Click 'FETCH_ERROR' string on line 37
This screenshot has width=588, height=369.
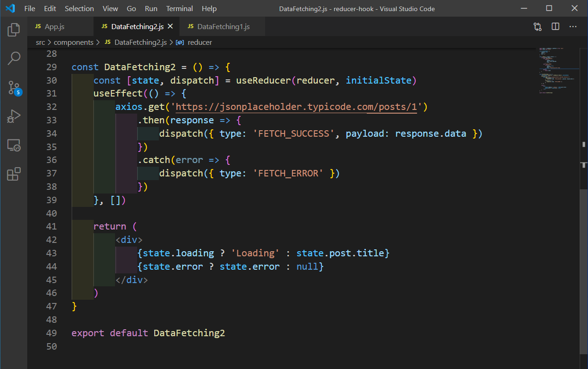click(x=288, y=174)
